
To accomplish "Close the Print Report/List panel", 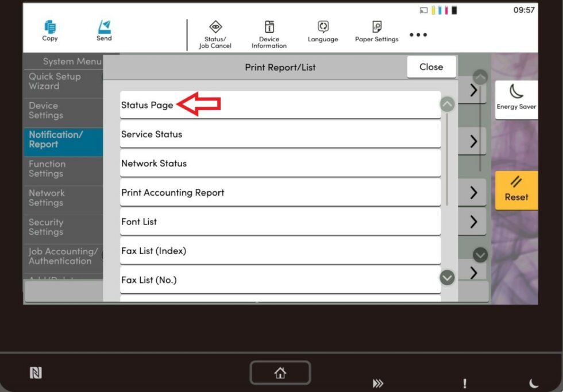I will tap(431, 67).
